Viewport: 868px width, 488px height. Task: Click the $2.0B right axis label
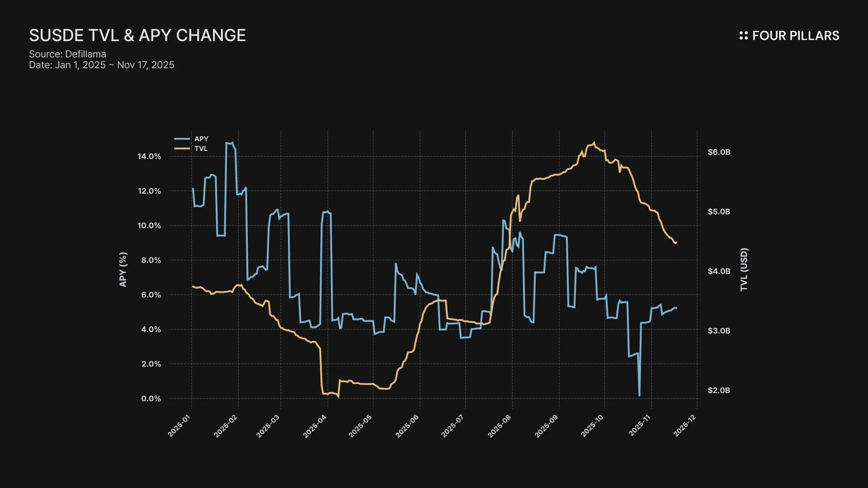click(719, 390)
